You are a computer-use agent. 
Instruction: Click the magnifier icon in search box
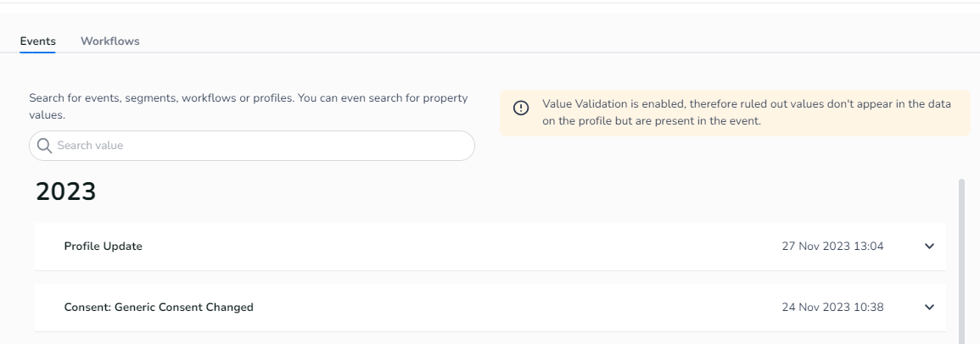pyautogui.click(x=44, y=146)
